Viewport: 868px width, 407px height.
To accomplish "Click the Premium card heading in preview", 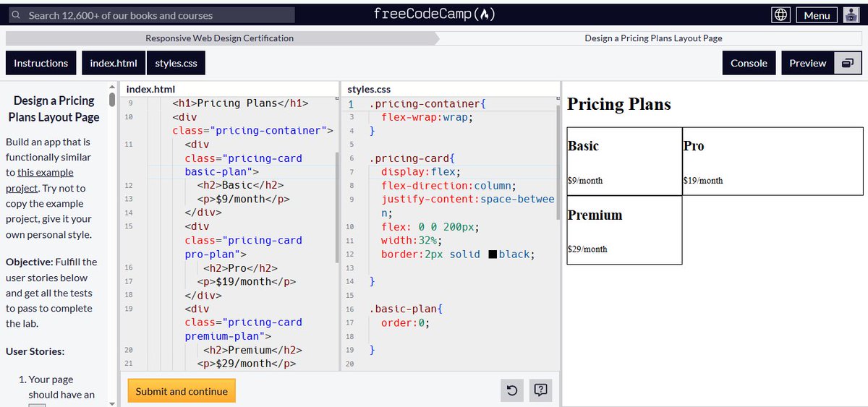I will click(595, 215).
